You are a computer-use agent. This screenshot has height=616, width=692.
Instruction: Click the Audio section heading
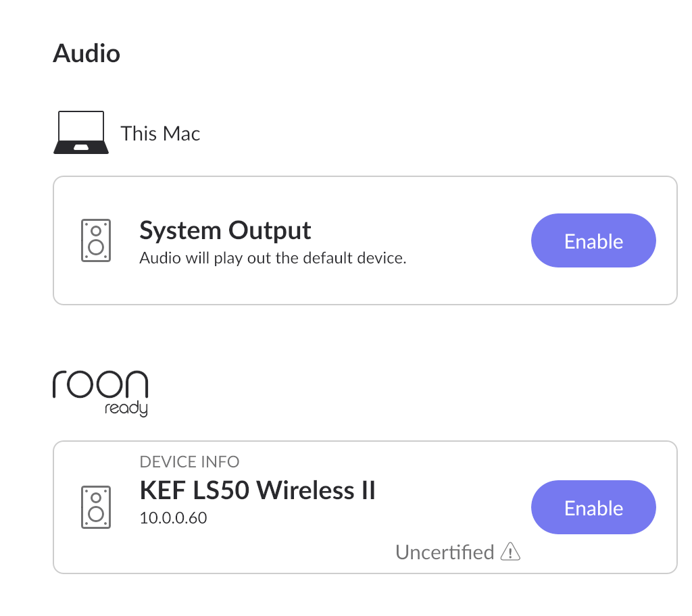pos(86,53)
